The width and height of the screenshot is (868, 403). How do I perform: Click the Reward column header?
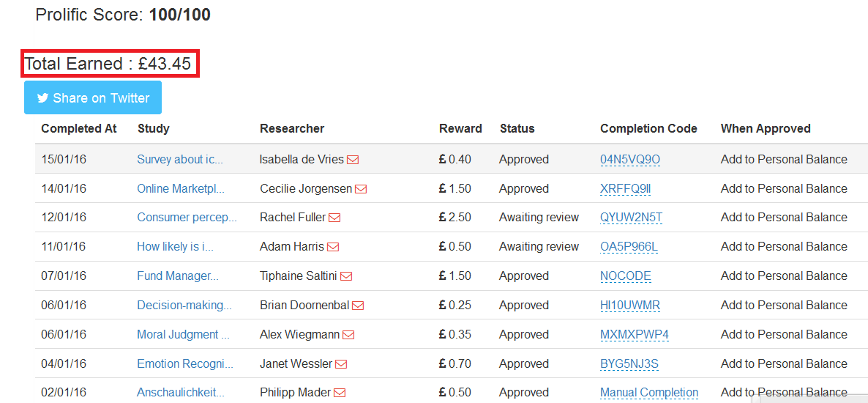coord(460,129)
